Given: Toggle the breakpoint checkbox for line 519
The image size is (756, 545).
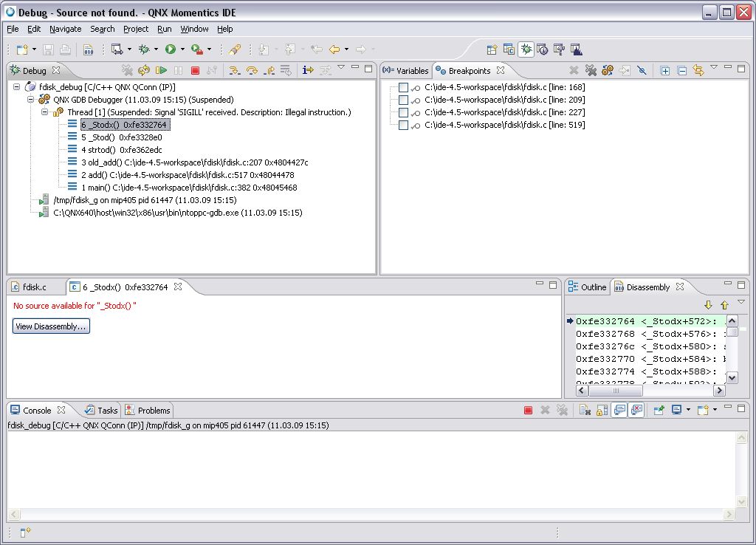Looking at the screenshot, I should (x=403, y=125).
